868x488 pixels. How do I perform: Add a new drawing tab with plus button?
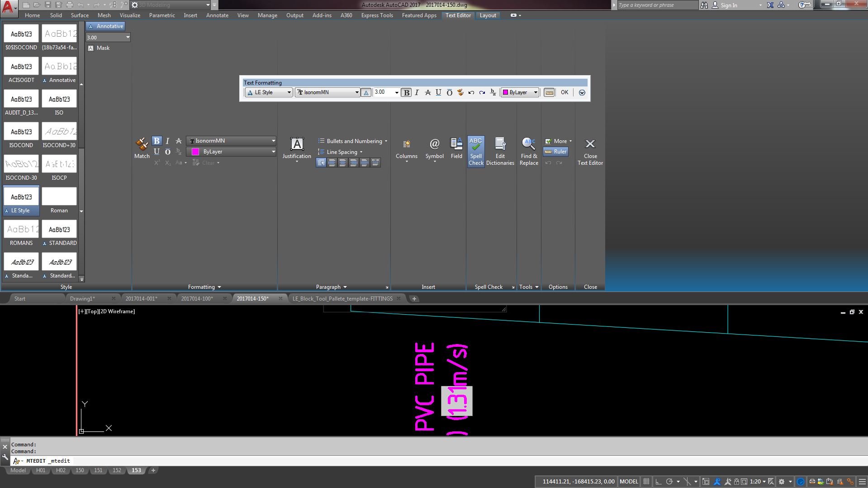pyautogui.click(x=414, y=298)
